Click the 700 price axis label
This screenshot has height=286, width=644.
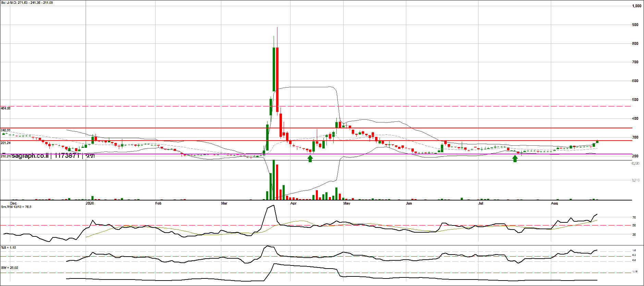pos(635,62)
